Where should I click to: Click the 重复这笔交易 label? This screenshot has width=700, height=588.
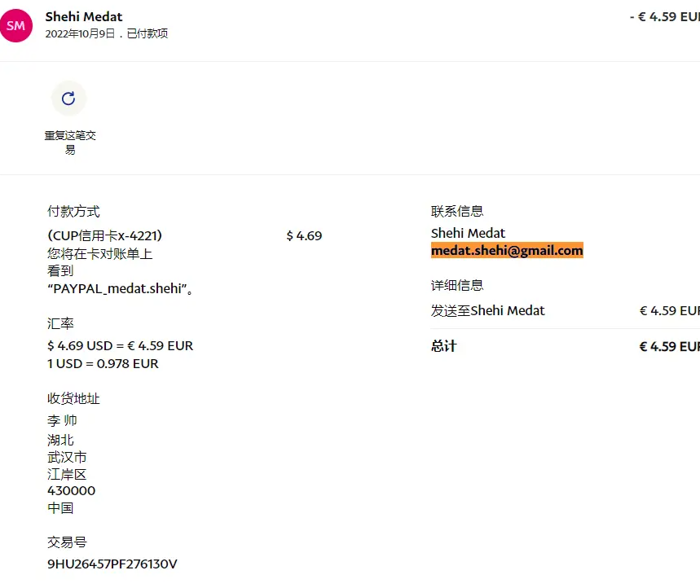pyautogui.click(x=70, y=143)
